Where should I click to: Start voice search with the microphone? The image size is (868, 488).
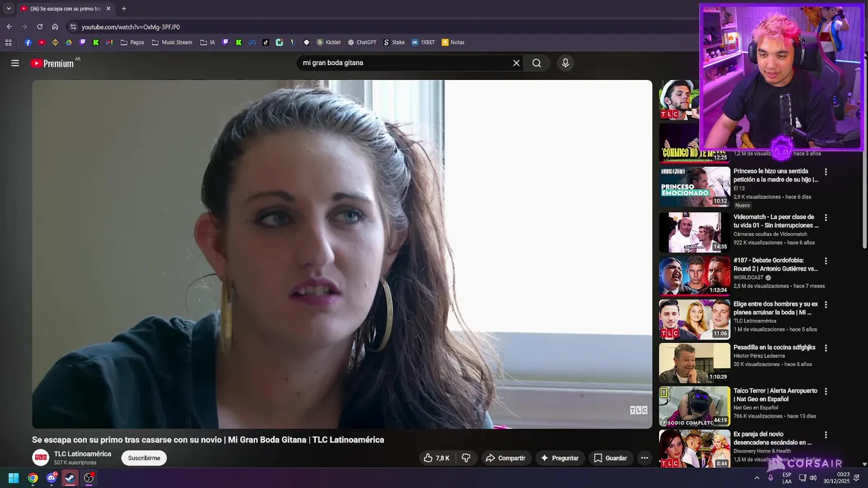[x=566, y=63]
